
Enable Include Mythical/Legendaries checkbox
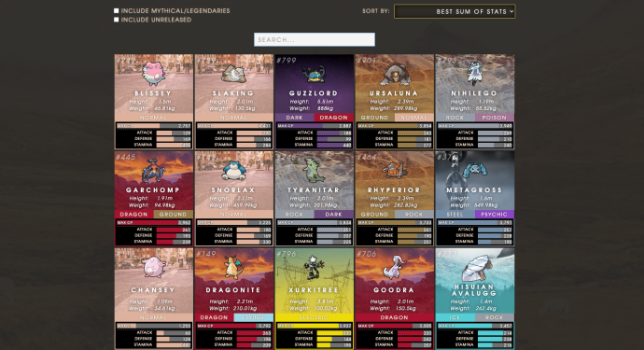[x=117, y=10]
